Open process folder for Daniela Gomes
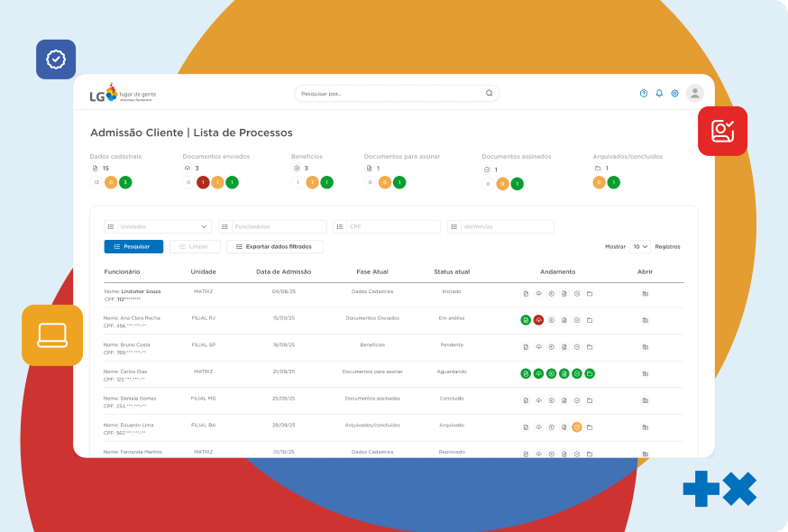Screen dimensions: 788x532 (645, 400)
